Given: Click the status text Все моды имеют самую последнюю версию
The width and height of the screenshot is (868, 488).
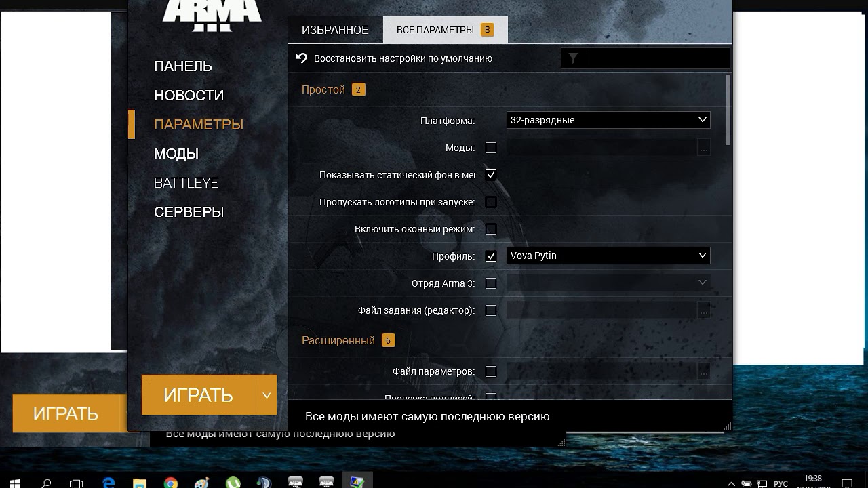Looking at the screenshot, I should [x=427, y=416].
